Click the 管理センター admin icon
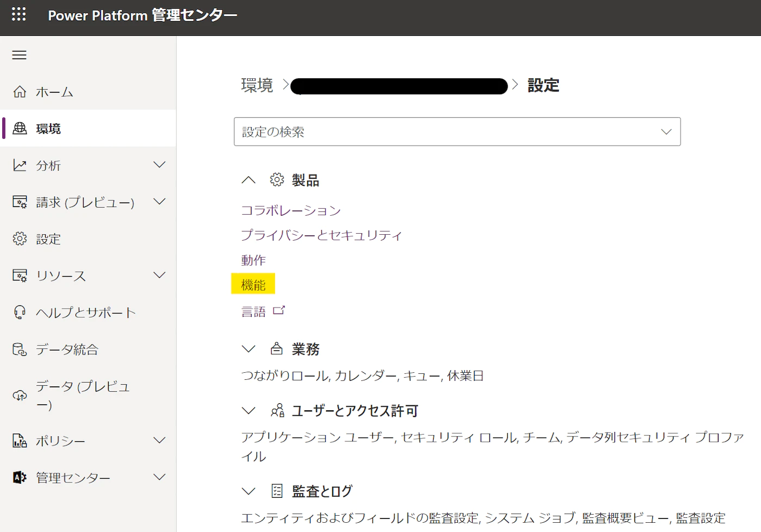Image resolution: width=761 pixels, height=532 pixels. (x=20, y=478)
